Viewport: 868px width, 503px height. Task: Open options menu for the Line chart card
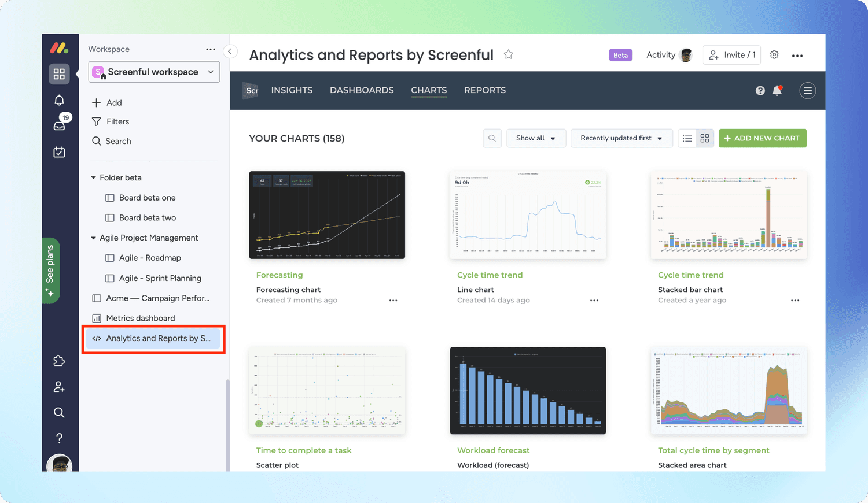tap(594, 301)
